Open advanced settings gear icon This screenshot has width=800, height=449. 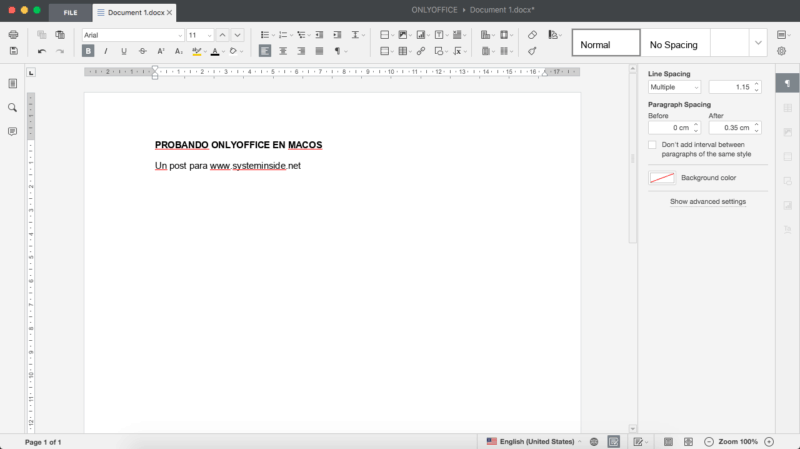coord(782,51)
